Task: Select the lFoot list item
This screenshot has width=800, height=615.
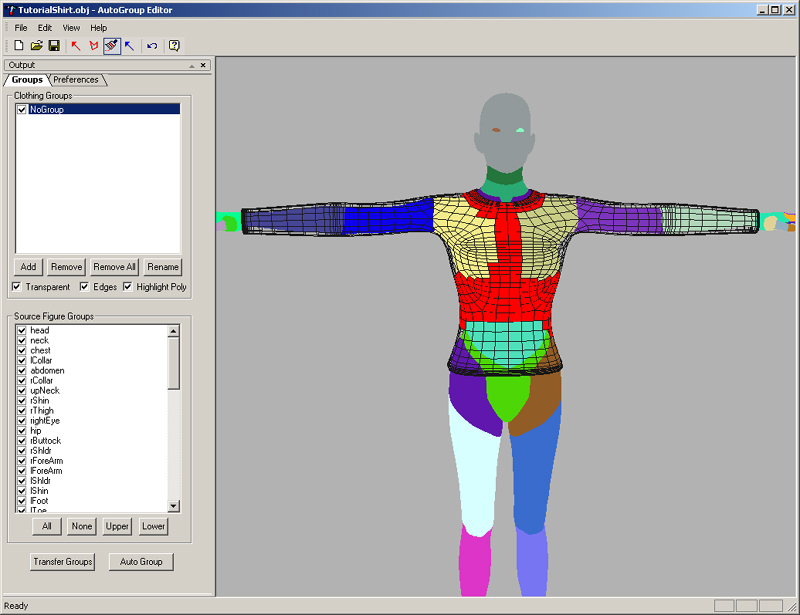Action: pos(39,501)
